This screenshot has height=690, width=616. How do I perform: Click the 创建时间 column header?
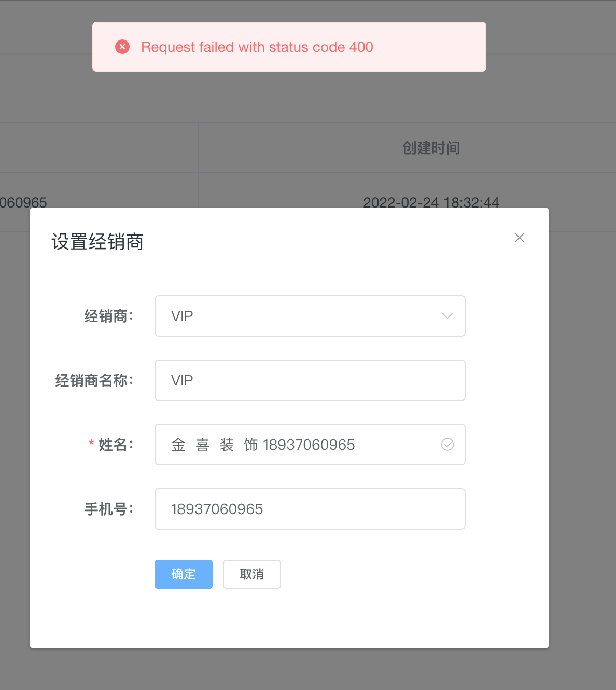(431, 148)
